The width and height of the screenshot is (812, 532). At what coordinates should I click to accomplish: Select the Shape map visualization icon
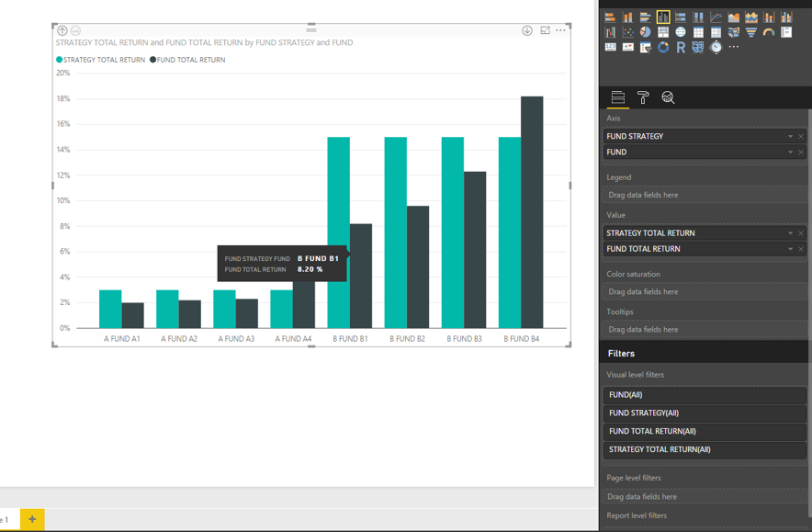[698, 47]
